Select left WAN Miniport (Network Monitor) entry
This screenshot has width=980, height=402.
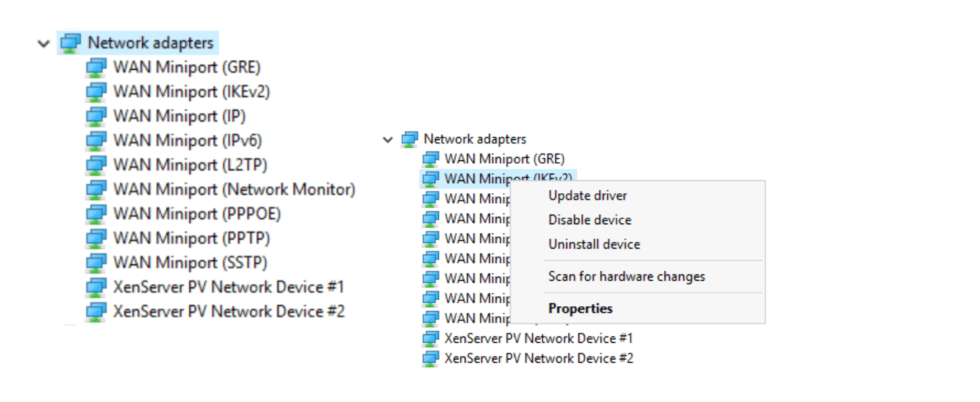(x=234, y=190)
